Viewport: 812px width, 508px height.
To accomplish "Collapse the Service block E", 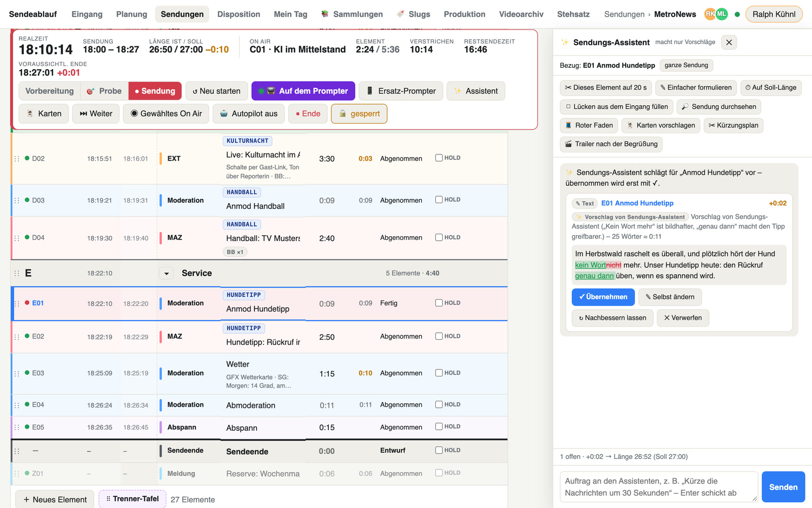I will [166, 273].
